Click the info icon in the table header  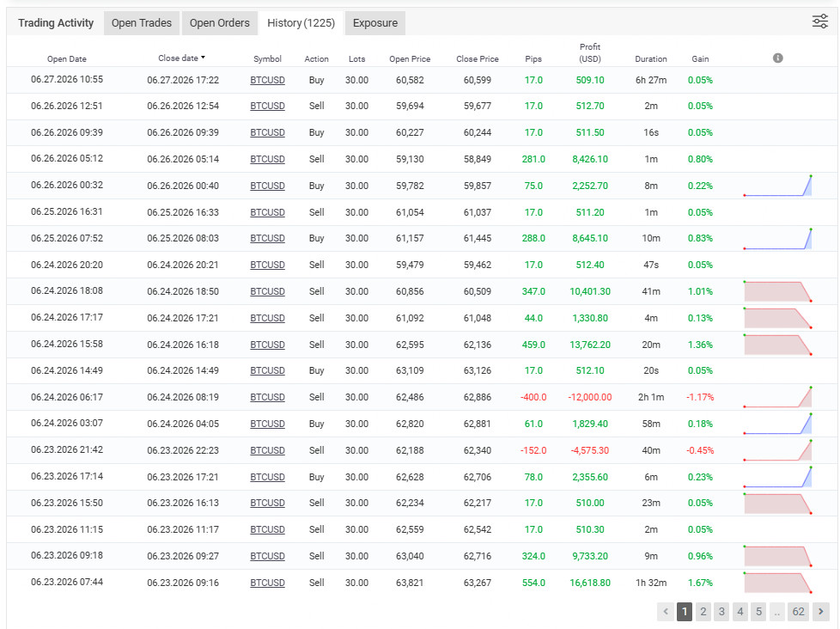(x=778, y=58)
